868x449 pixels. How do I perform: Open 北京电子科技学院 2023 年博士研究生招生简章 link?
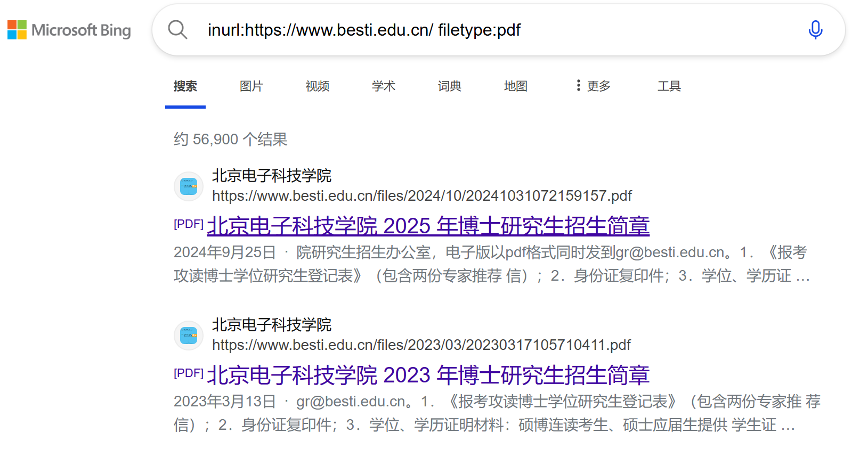tap(428, 375)
